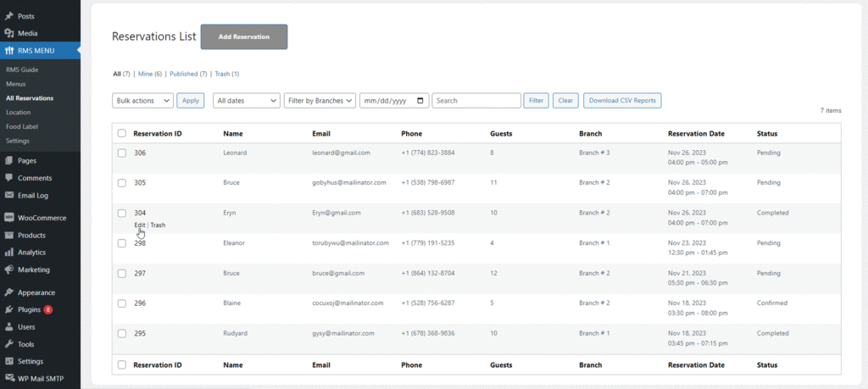This screenshot has width=868, height=389.
Task: Click the Marketing megaphone icon
Action: coord(8,270)
